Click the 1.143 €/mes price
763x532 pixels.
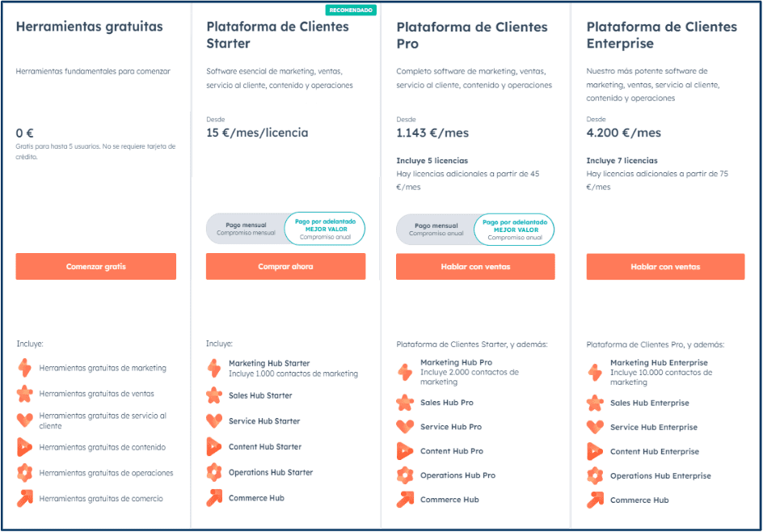pyautogui.click(x=432, y=133)
